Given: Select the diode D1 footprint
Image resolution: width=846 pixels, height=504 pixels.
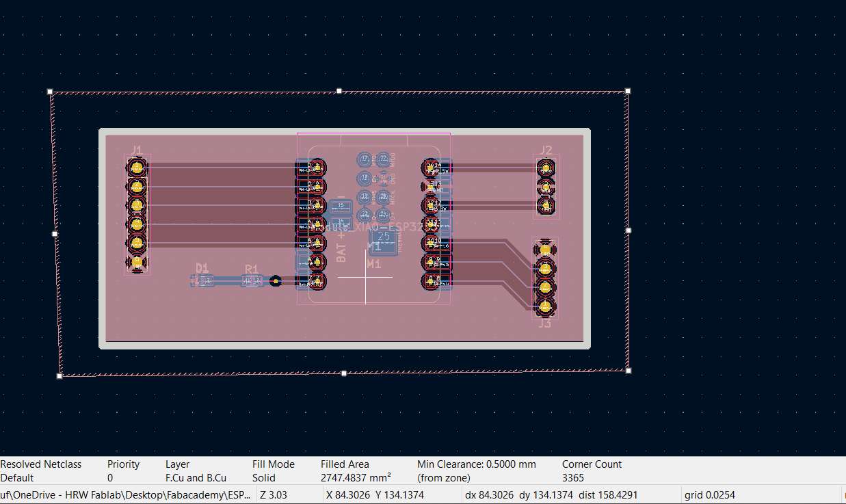Looking at the screenshot, I should tap(203, 279).
